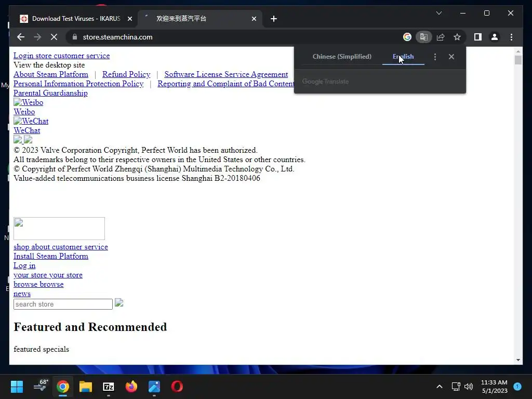
Task: Open the network status tray icon
Action: click(x=456, y=387)
